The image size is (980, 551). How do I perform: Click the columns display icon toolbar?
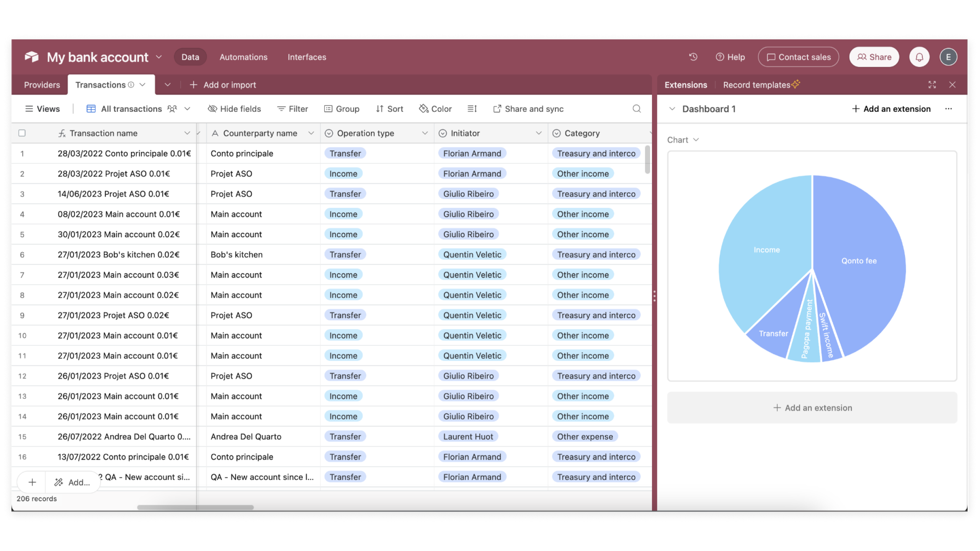472,108
